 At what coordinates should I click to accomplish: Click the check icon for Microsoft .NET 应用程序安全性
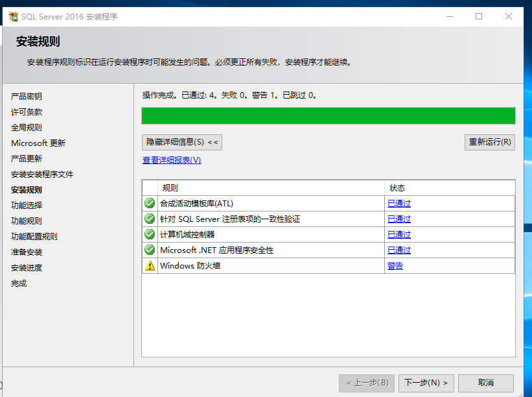(150, 250)
